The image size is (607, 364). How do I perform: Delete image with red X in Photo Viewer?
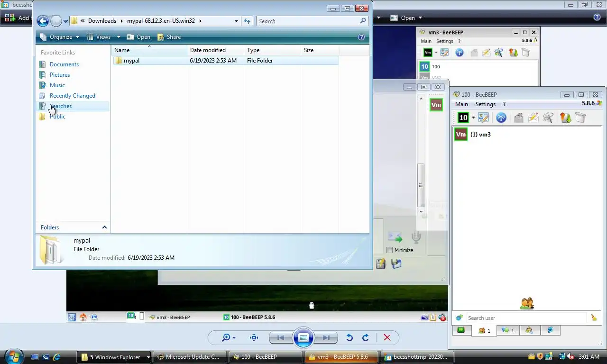[387, 337]
